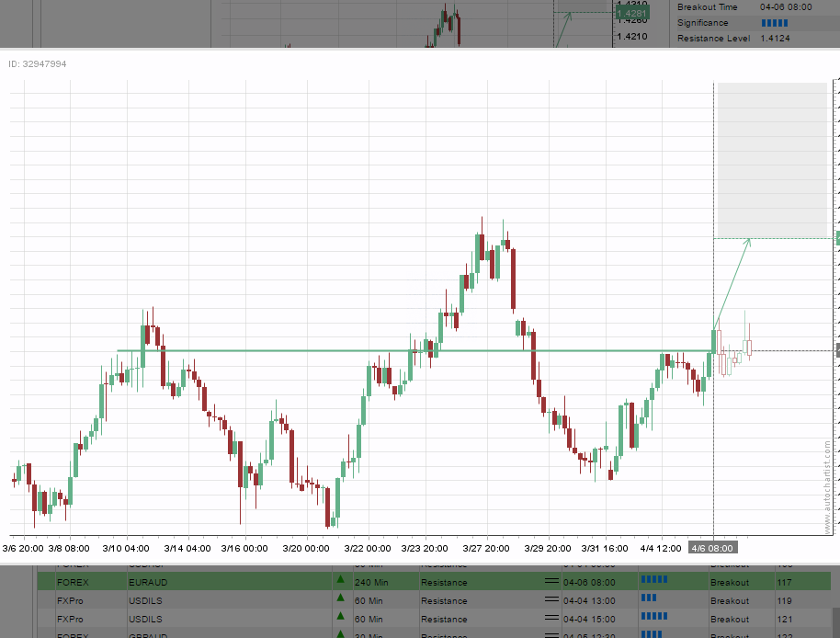Click FXPro in the 04-04 13:00 row

coord(70,601)
